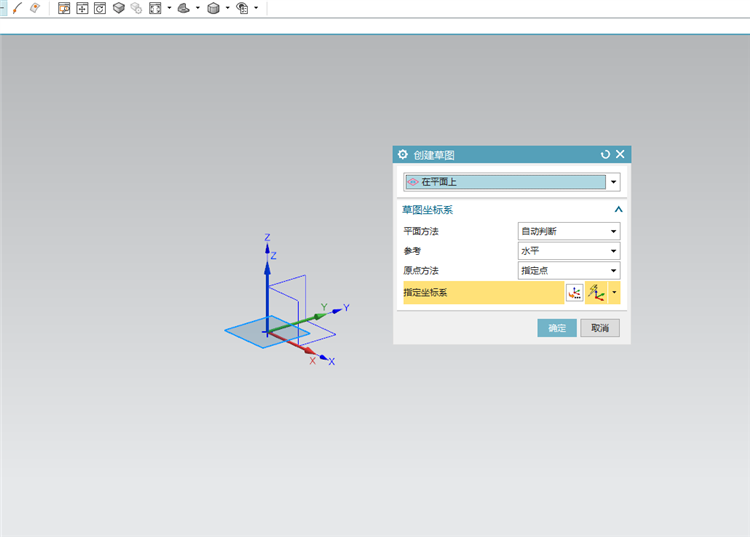The height and width of the screenshot is (537, 750).
Task: Open the 创建草图 dialog settings gear
Action: coord(403,154)
